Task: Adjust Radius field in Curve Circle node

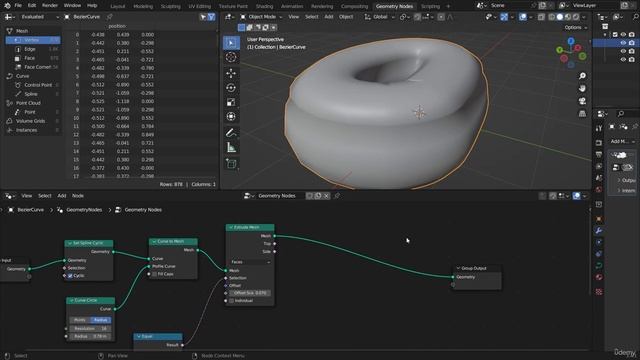Action: tap(90, 337)
